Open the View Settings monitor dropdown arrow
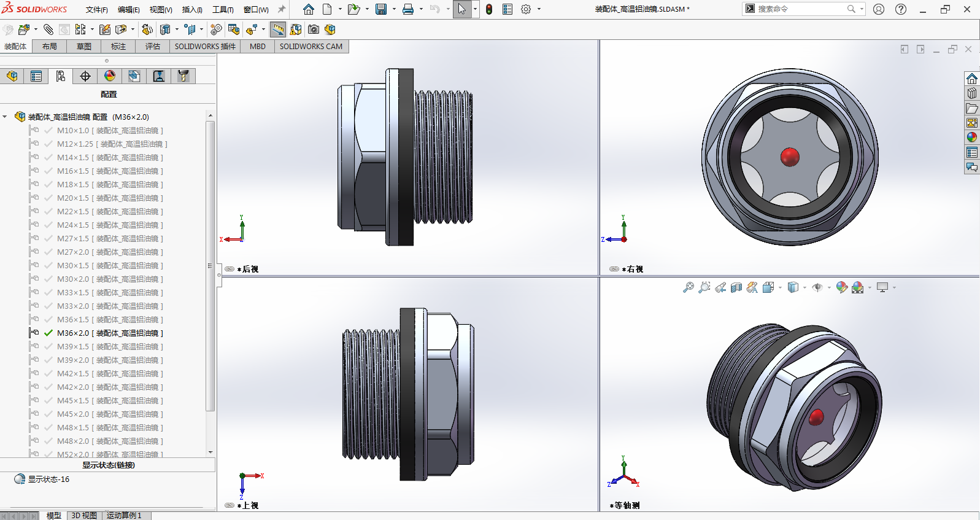980x520 pixels. tap(894, 287)
